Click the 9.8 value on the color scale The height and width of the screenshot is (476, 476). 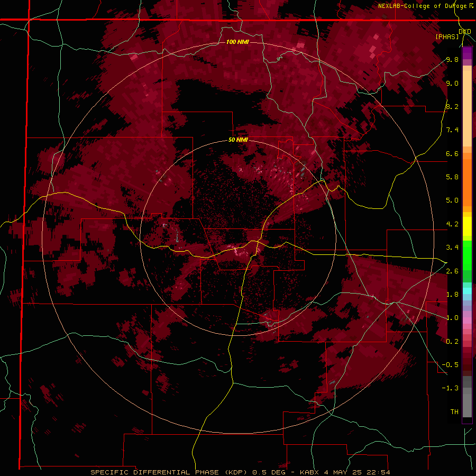452,59
